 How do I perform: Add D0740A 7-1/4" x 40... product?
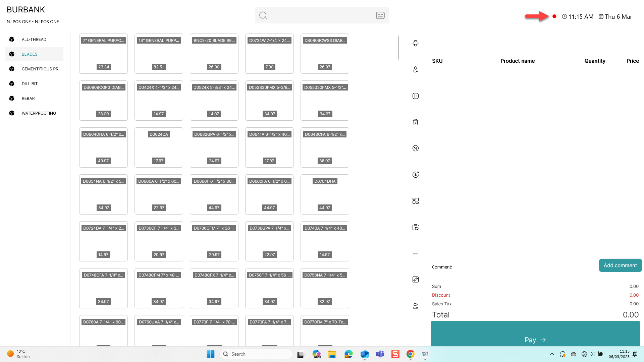pyautogui.click(x=325, y=241)
